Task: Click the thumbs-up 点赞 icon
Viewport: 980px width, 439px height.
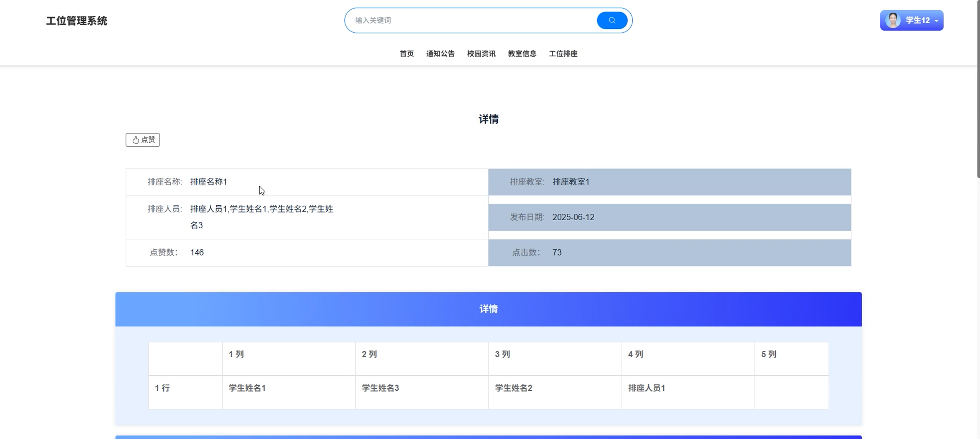Action: 136,140
